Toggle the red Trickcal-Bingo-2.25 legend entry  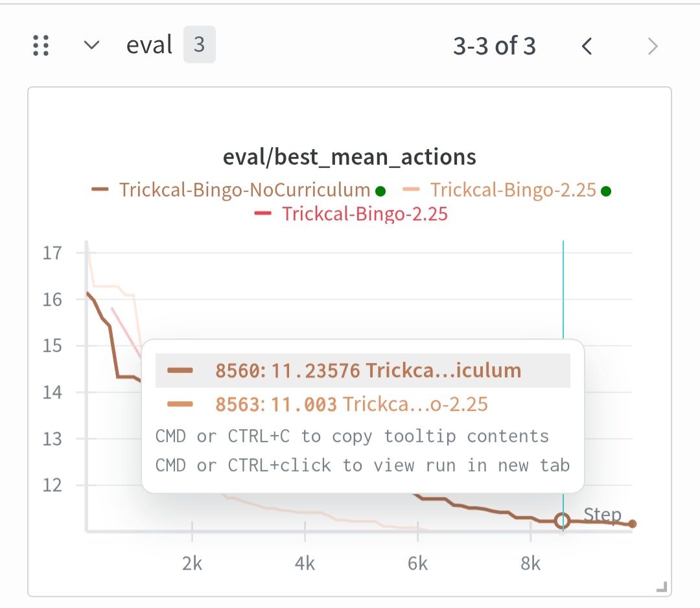click(x=364, y=214)
